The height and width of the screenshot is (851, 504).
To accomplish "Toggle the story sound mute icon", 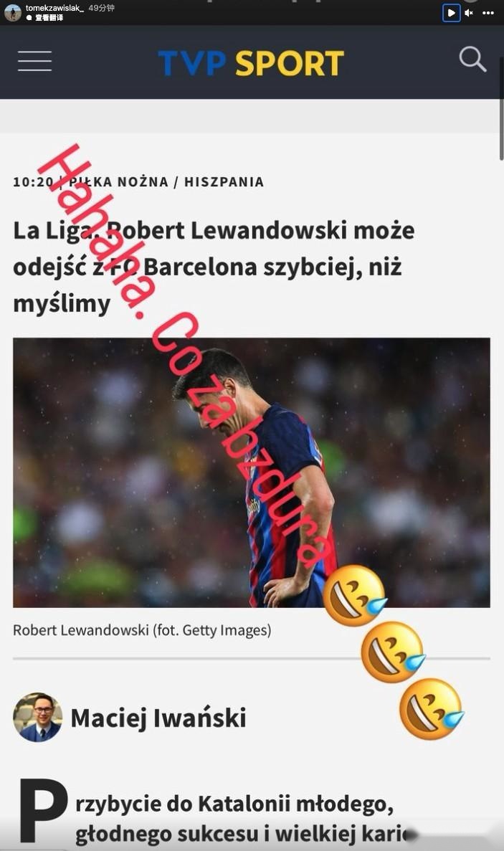I will 470,12.
